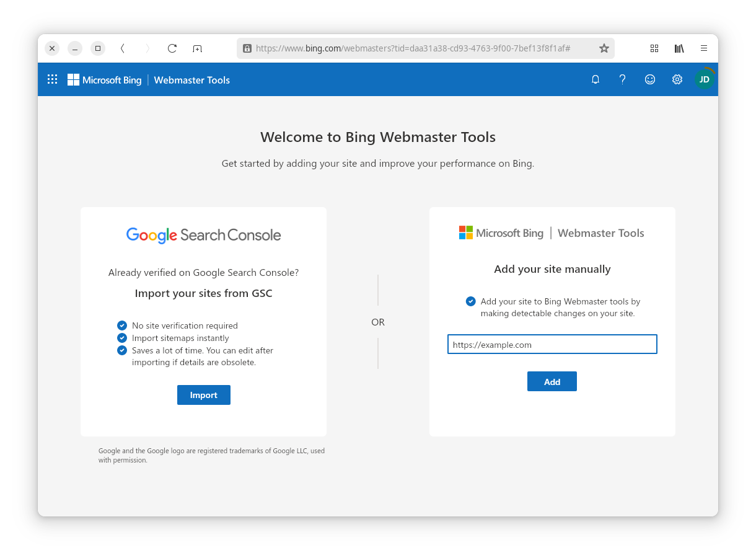This screenshot has height=558, width=756.
Task: Open the help question mark icon
Action: (623, 79)
